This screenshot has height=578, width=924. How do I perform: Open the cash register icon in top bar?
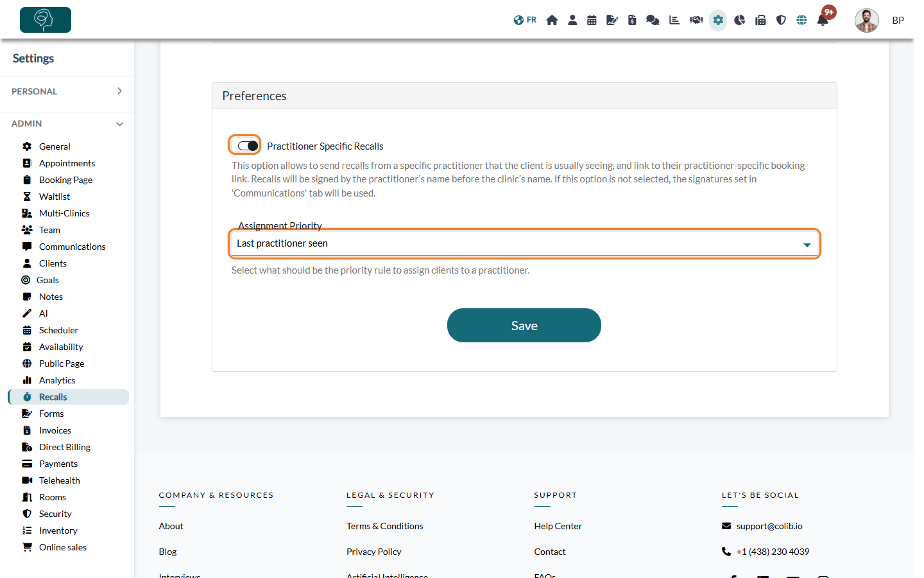click(760, 20)
